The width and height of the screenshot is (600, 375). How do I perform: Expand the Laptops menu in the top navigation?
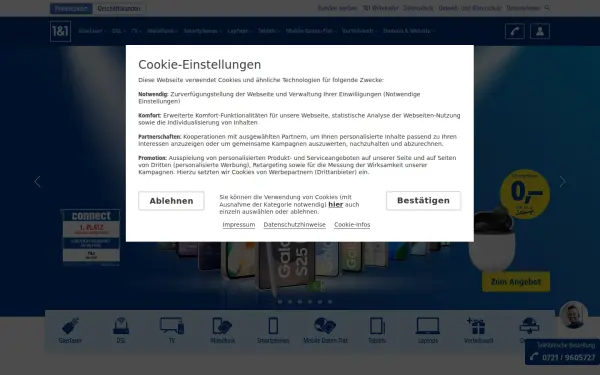240,31
